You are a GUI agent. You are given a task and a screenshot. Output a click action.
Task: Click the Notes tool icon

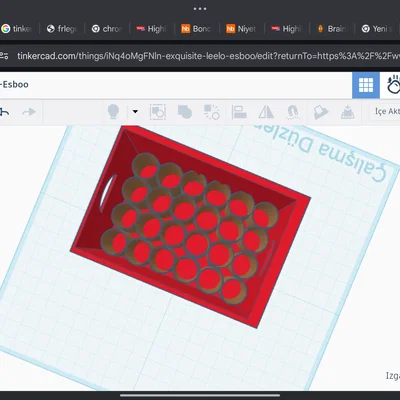coord(321,112)
